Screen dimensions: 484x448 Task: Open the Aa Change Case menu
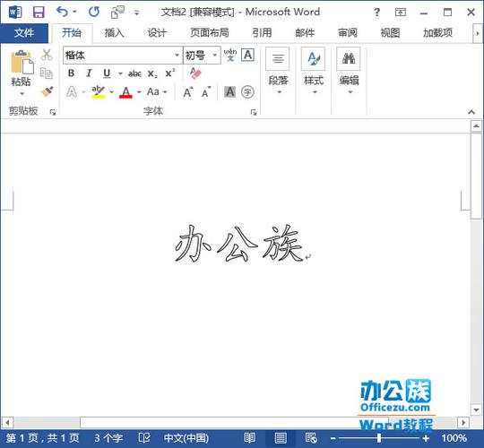[x=157, y=92]
